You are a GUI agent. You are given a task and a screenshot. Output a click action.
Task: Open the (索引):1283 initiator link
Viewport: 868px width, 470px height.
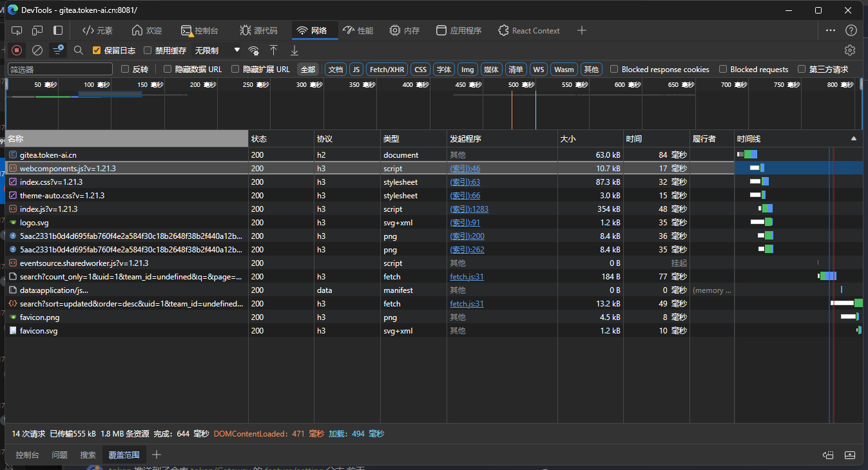coord(468,209)
